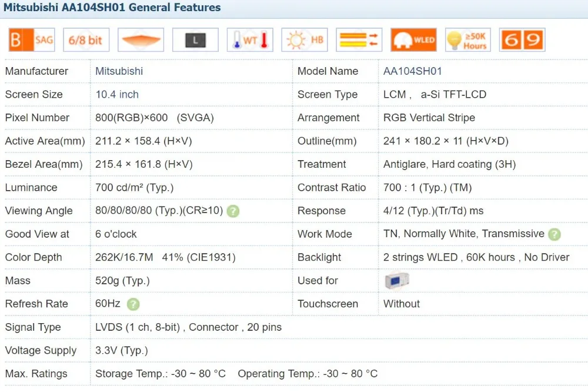Select the 4/12 response time value
This screenshot has height=392, width=588.
(x=433, y=211)
